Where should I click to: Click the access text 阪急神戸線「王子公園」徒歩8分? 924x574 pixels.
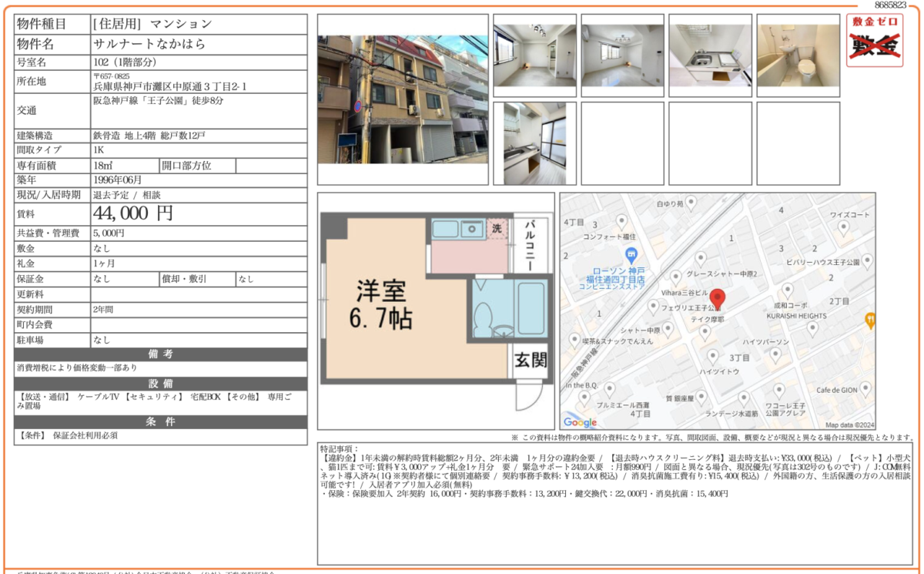(x=159, y=101)
